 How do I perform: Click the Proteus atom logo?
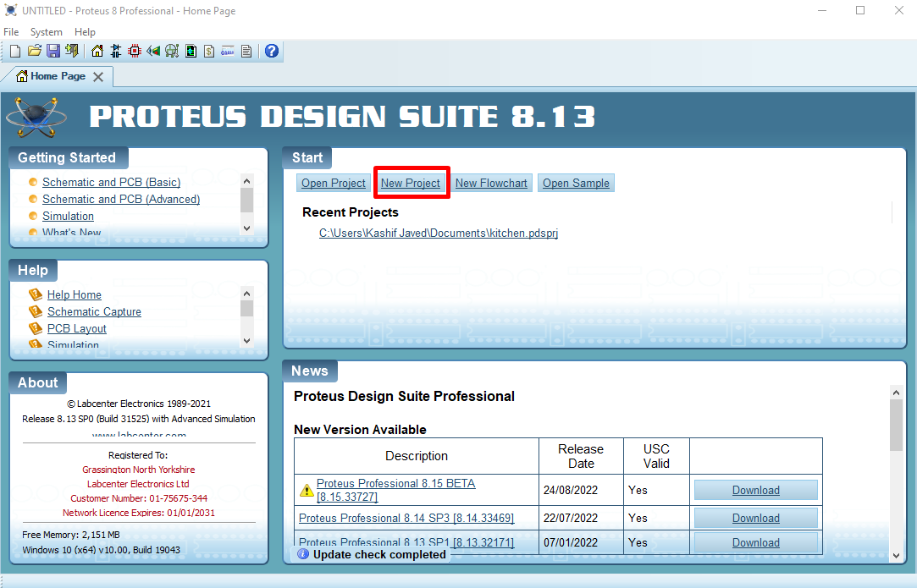coord(36,117)
